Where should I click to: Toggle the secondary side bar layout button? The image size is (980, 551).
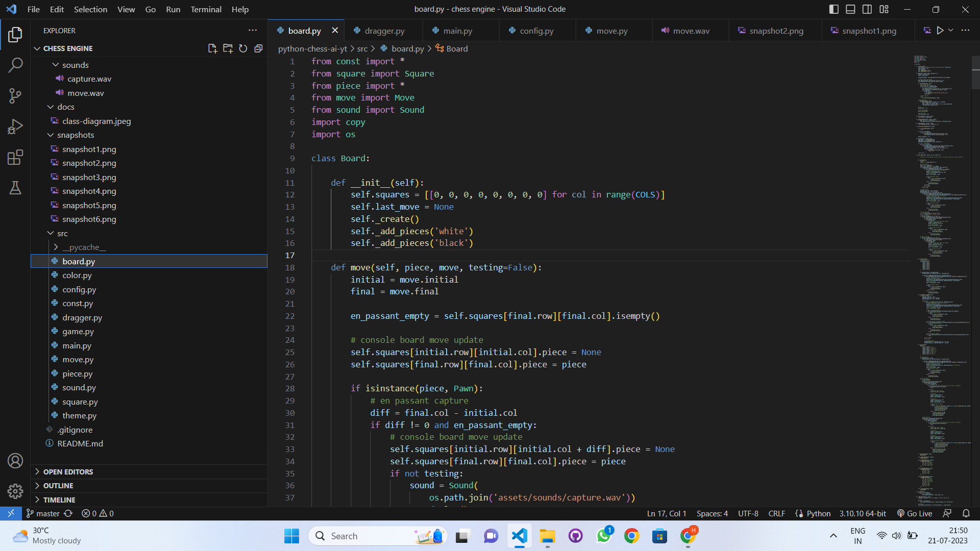coord(867,9)
